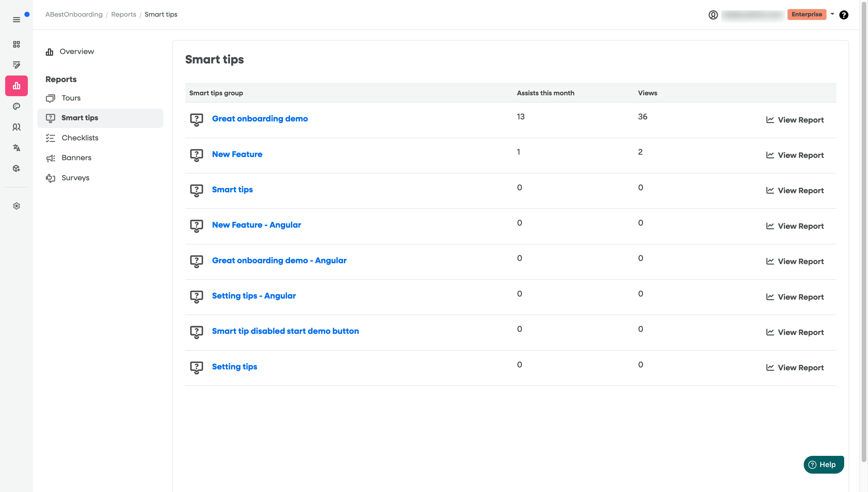
Task: Click the Reports breadcrumb link
Action: pos(123,15)
